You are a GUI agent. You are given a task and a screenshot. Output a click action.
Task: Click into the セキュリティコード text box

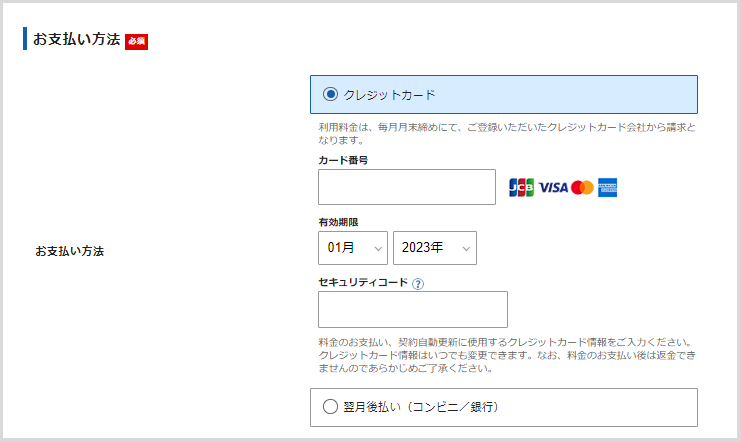click(x=412, y=309)
